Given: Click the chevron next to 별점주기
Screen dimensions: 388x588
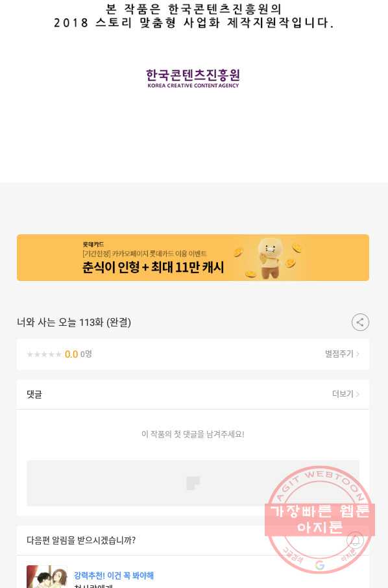Looking at the screenshot, I should (x=358, y=354).
